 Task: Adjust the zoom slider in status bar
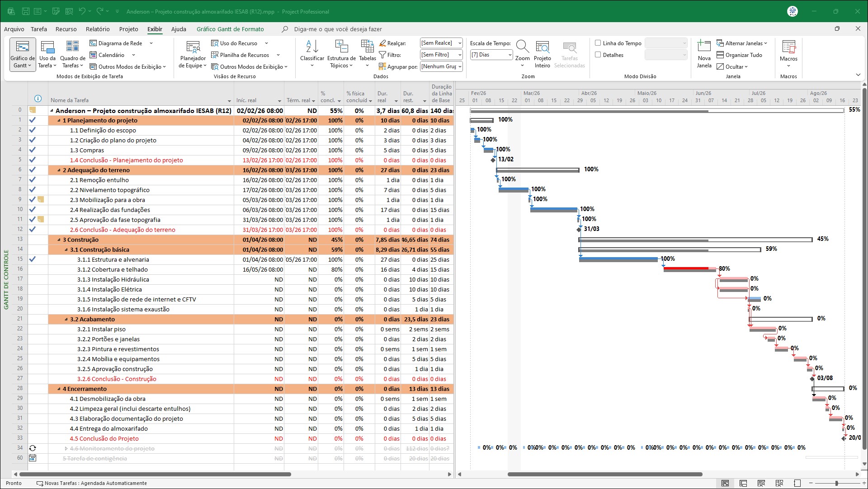[x=836, y=483]
